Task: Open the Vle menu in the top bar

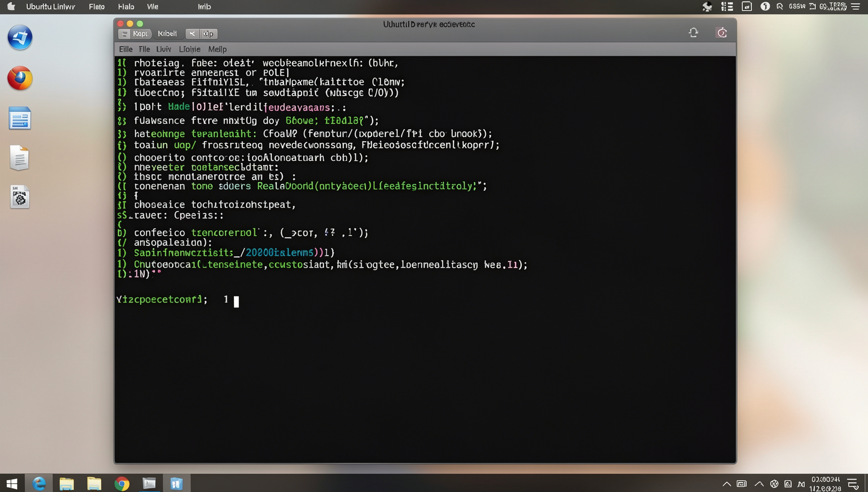Action: click(x=152, y=7)
